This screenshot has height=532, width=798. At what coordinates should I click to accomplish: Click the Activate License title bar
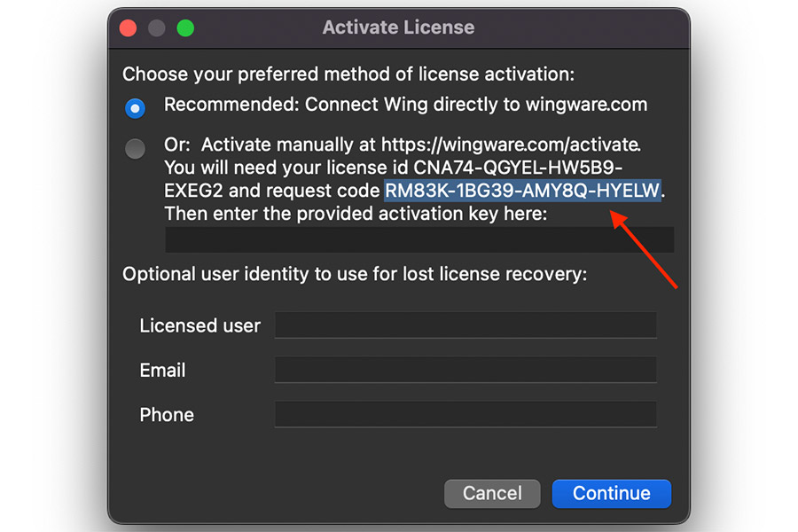point(398,27)
